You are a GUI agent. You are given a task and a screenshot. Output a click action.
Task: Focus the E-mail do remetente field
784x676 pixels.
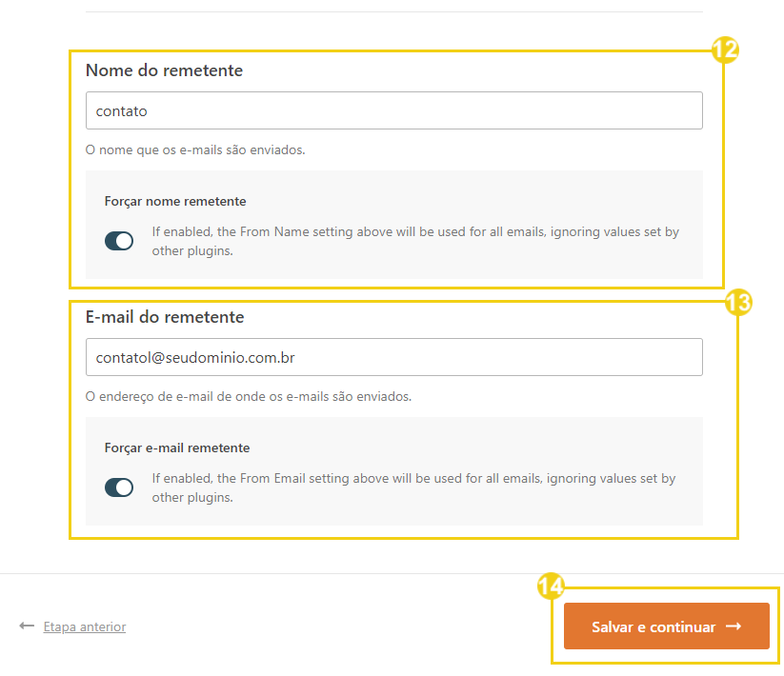[x=394, y=357]
